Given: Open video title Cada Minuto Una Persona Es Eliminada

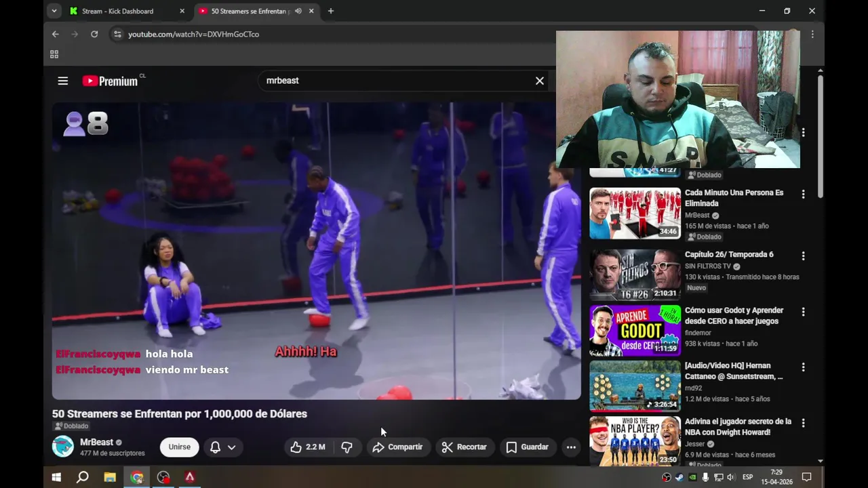Looking at the screenshot, I should point(734,198).
